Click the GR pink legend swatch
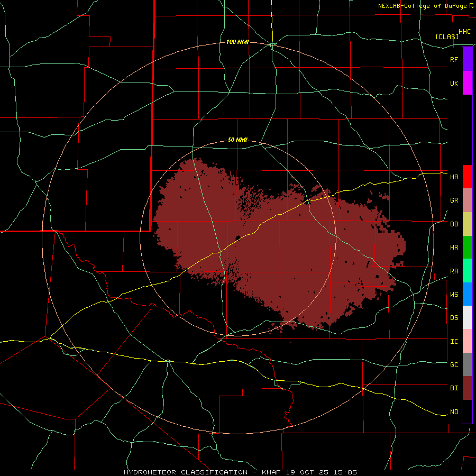 click(467, 200)
